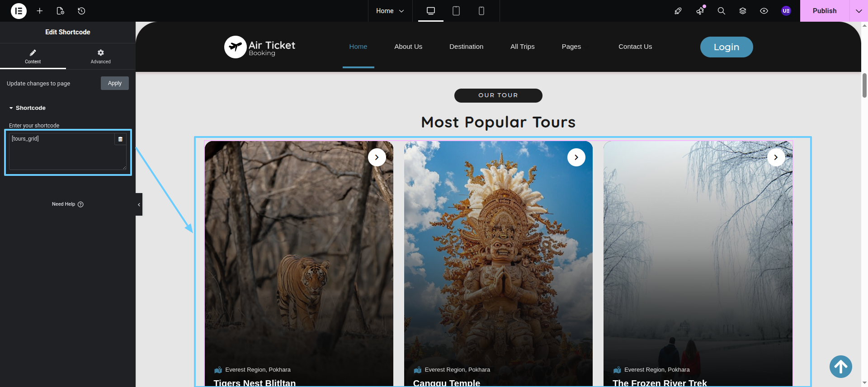Click the Elementor logo menu icon

19,11
